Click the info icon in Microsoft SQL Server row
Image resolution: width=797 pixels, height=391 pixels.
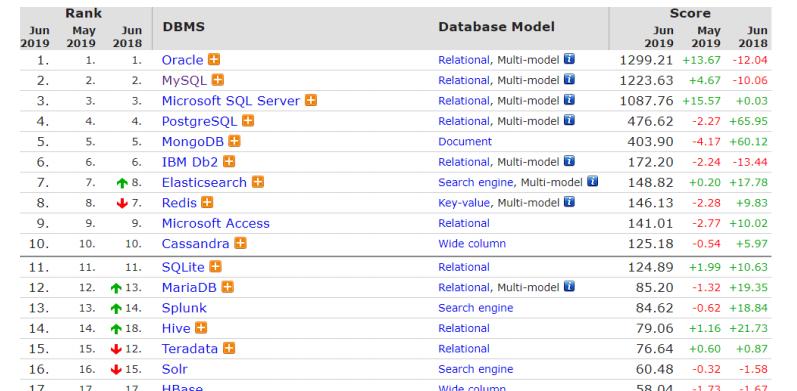point(569,100)
